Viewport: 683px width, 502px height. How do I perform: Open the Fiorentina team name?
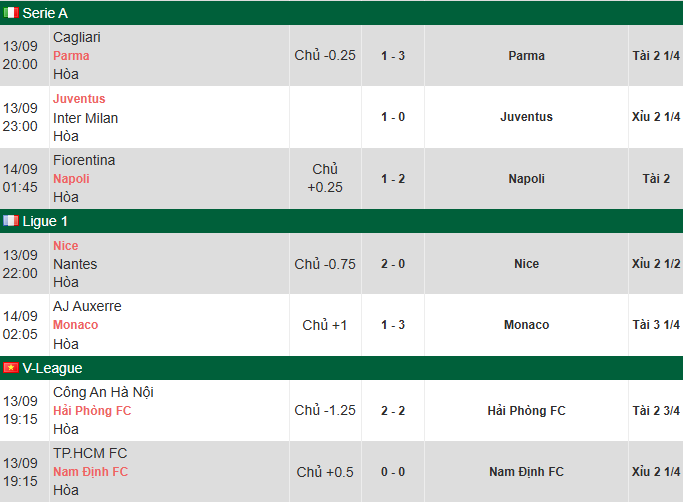[84, 160]
